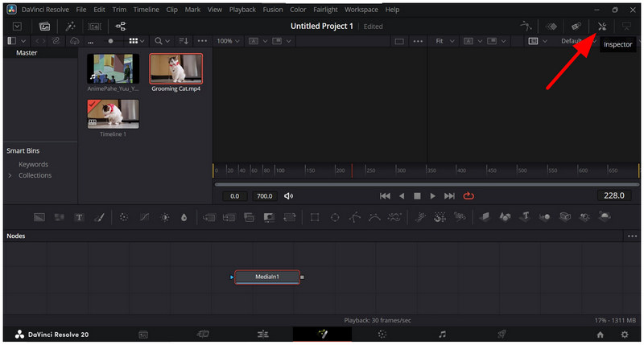The width and height of the screenshot is (644, 345).
Task: Add a Merge node from the toolbar
Action: tap(209, 217)
